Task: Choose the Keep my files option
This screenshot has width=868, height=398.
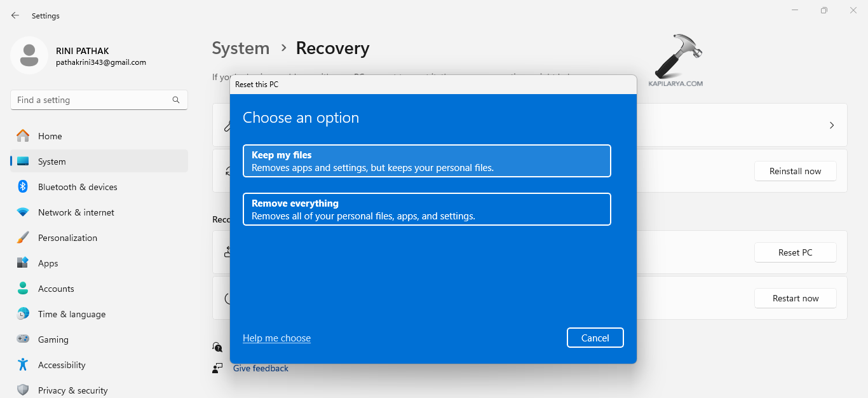Action: [x=426, y=161]
